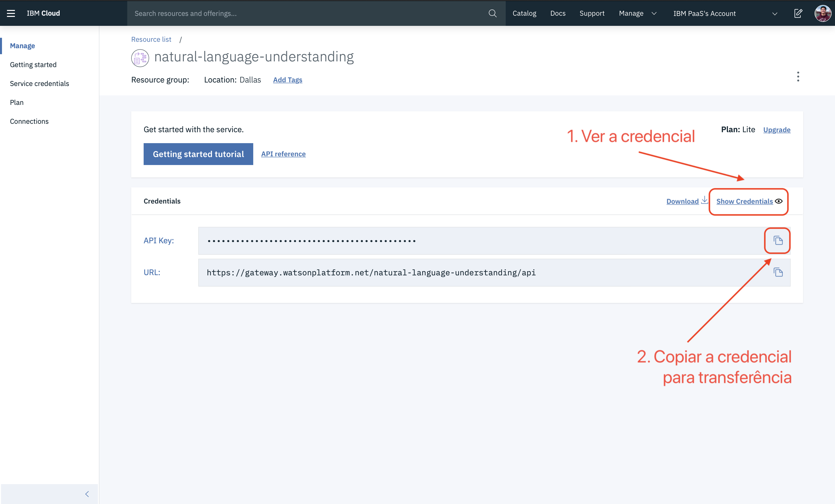Copy the API Key to clipboard
Image resolution: width=835 pixels, height=504 pixels.
coord(778,241)
